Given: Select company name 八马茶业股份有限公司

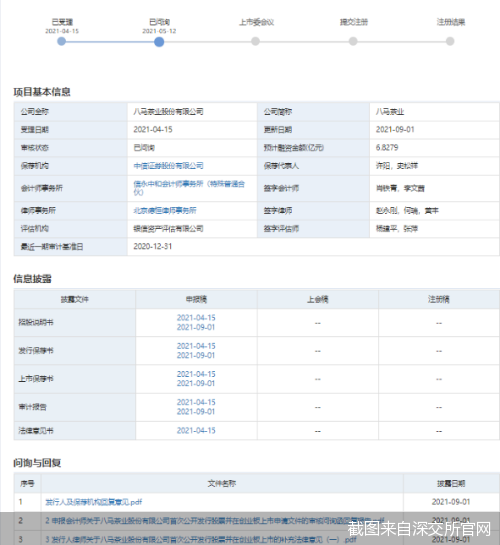Looking at the screenshot, I should (168, 112).
